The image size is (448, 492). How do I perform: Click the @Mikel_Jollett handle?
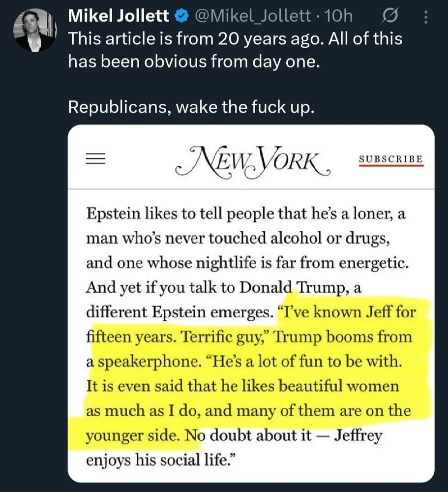[254, 16]
